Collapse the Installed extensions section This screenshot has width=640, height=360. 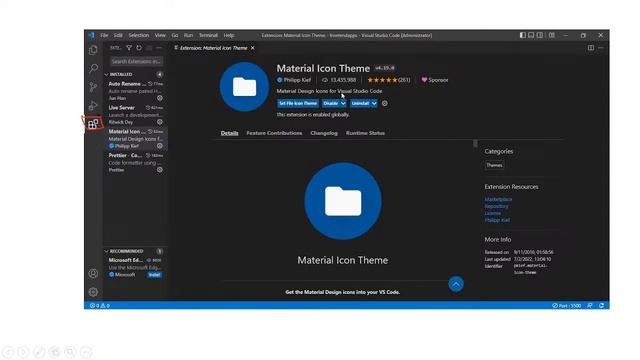pyautogui.click(x=107, y=74)
